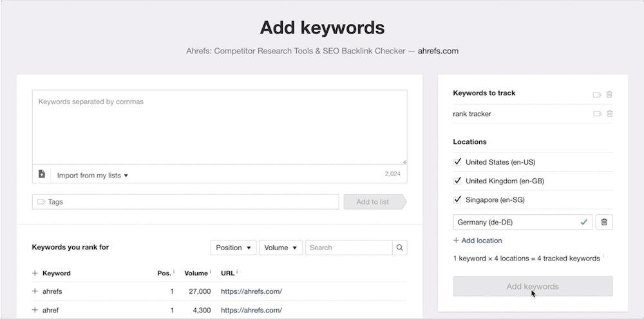Click the upload file icon below textarea

coord(41,174)
